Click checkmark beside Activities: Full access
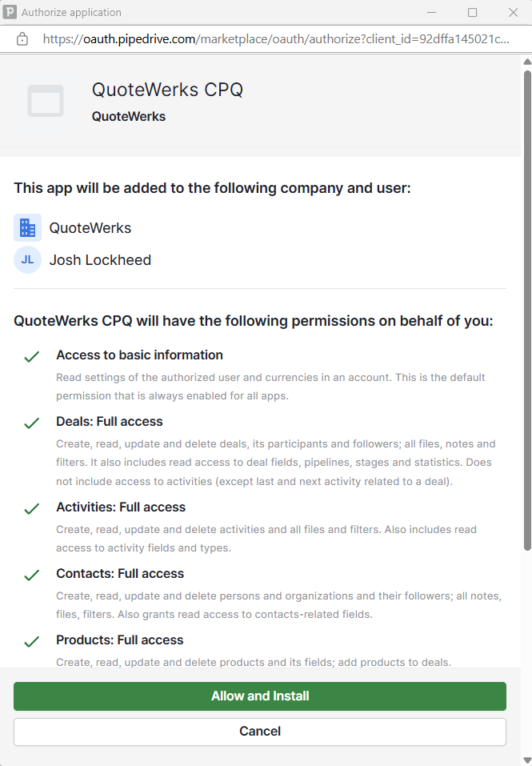532x766 pixels. [x=32, y=508]
